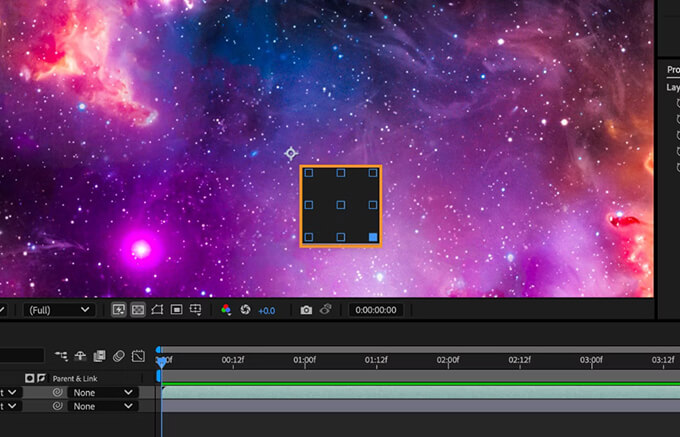The height and width of the screenshot is (437, 680).
Task: Select the bottom-left anchor point square
Action: pyautogui.click(x=309, y=237)
